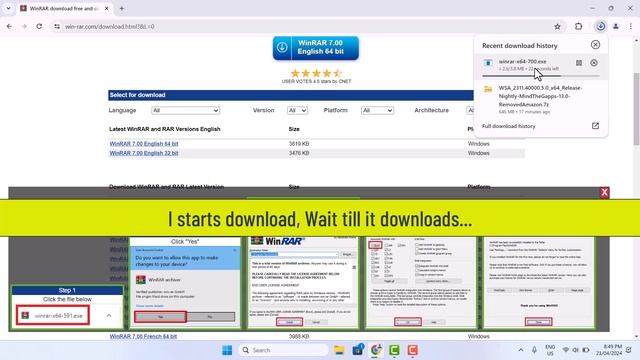
Task: Click the Chrome taskbar icon
Action: coord(376,350)
